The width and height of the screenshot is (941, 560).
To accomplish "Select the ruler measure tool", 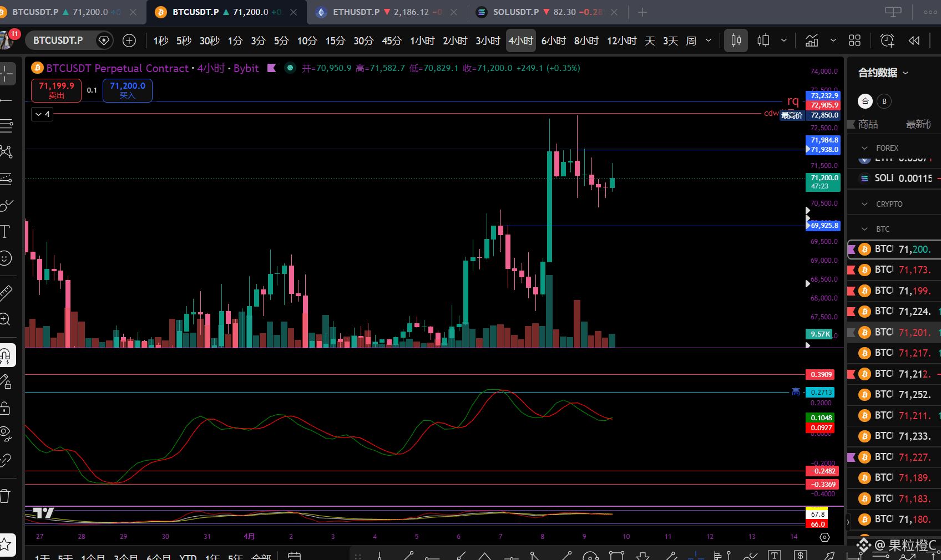I will click(x=6, y=293).
